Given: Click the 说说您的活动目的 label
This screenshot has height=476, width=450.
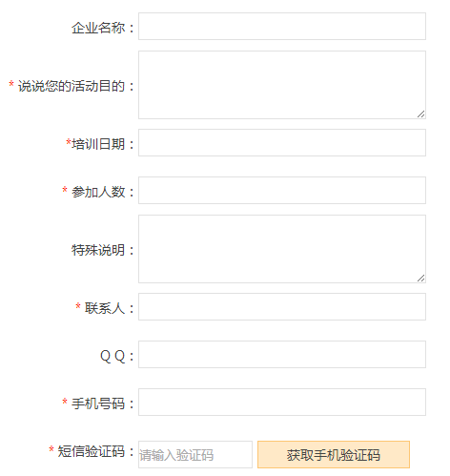Looking at the screenshot, I should [72, 86].
